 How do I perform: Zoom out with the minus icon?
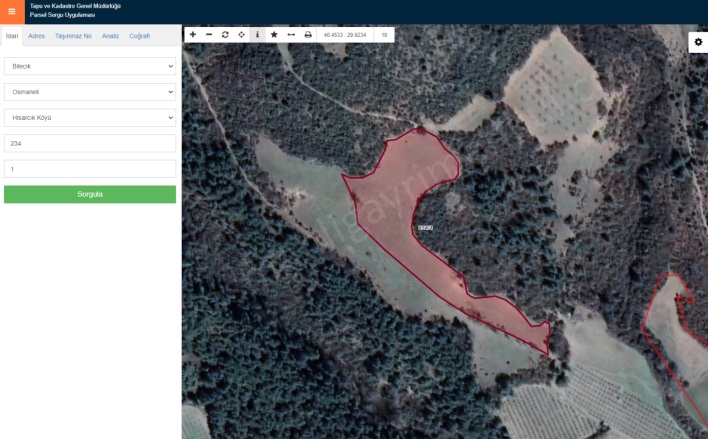209,34
